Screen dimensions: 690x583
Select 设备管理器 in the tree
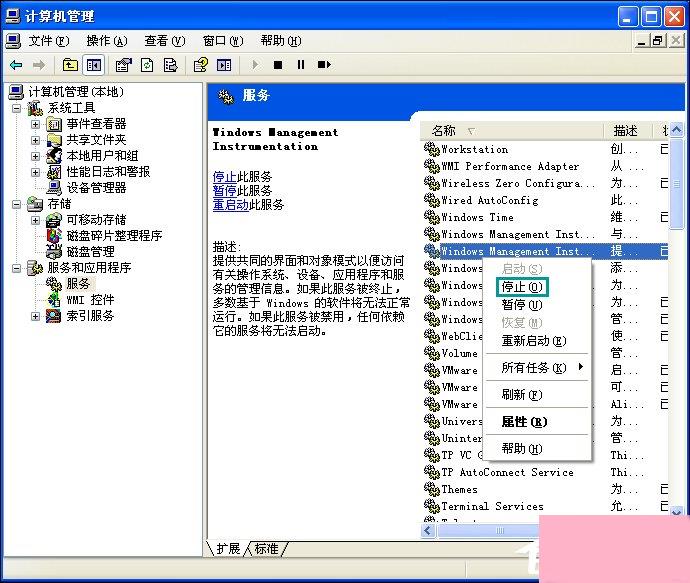point(96,188)
